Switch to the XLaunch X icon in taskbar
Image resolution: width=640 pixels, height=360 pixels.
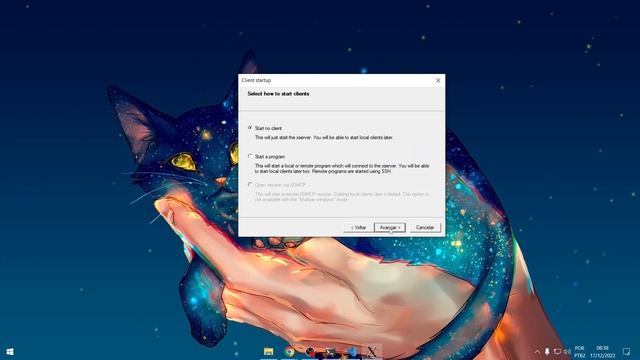(x=372, y=351)
